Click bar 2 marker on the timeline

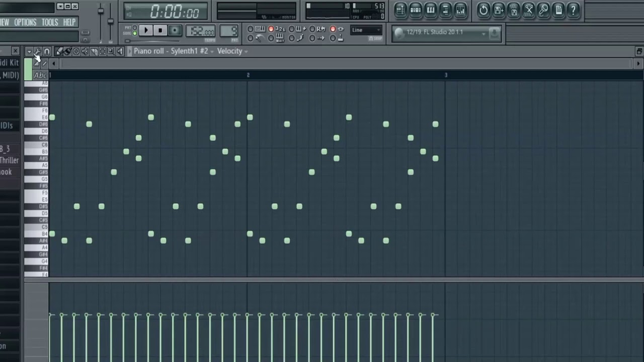[248, 75]
